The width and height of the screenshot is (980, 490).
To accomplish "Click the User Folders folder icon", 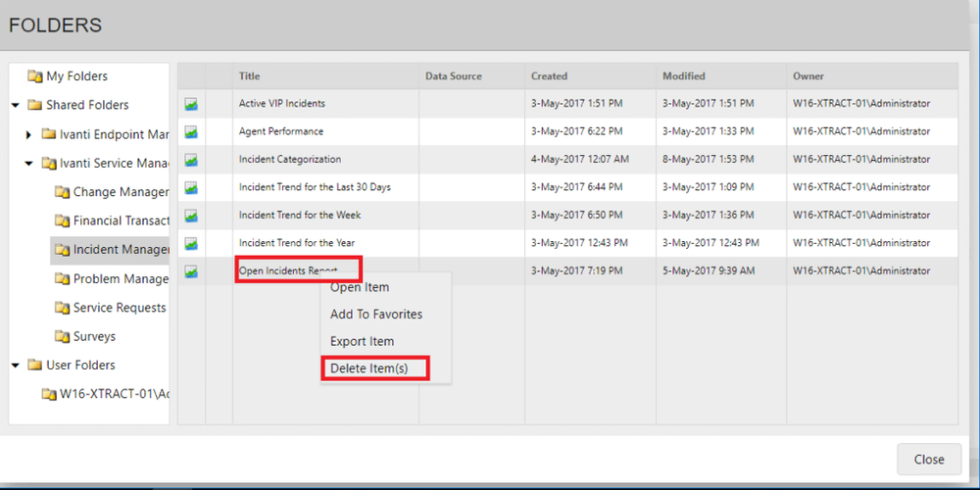I will pyautogui.click(x=35, y=365).
